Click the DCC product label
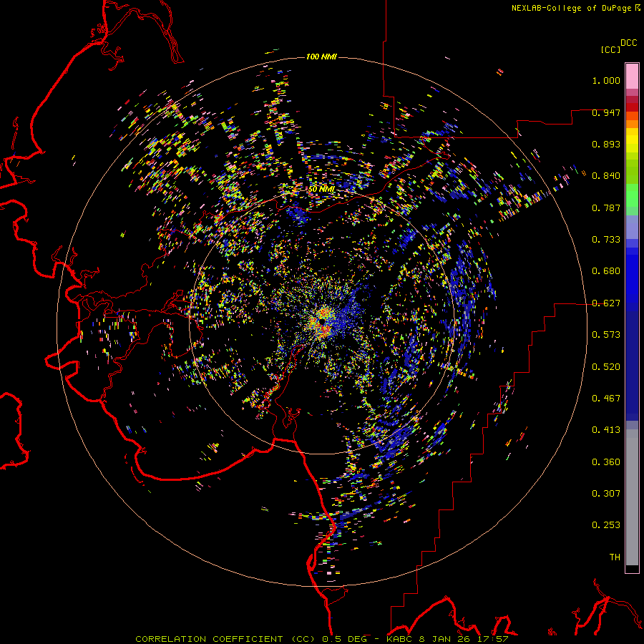 coord(629,43)
